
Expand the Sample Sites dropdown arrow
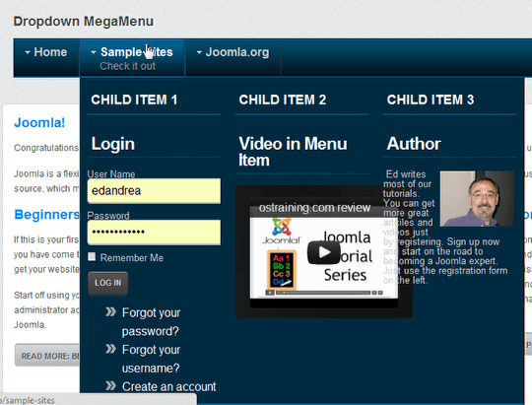pyautogui.click(x=94, y=52)
